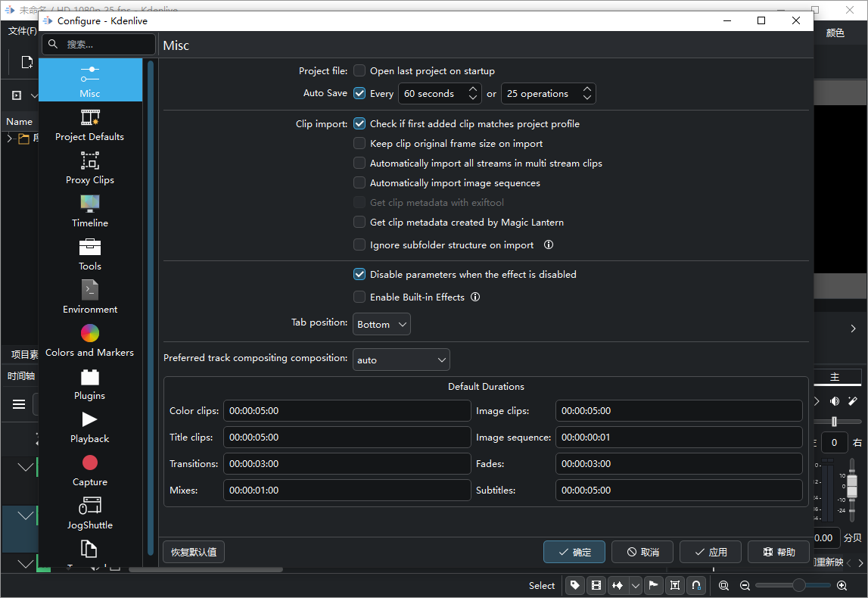This screenshot has height=598, width=868.
Task: Click the 恢复默认值 restore defaults button
Action: pos(194,552)
